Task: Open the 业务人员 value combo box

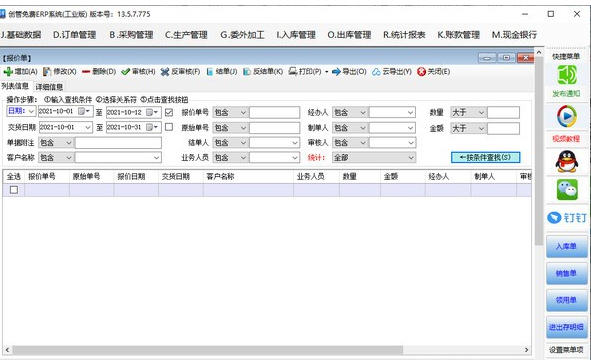Action: (x=295, y=158)
